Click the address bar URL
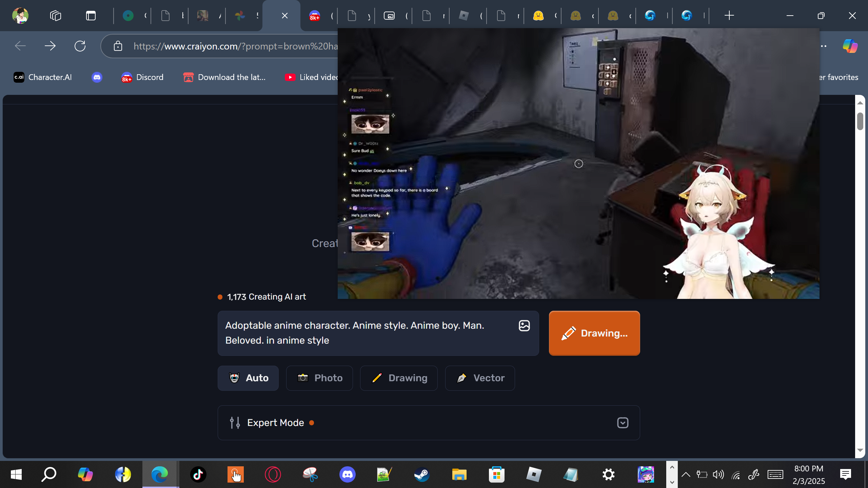868x488 pixels. (x=235, y=46)
